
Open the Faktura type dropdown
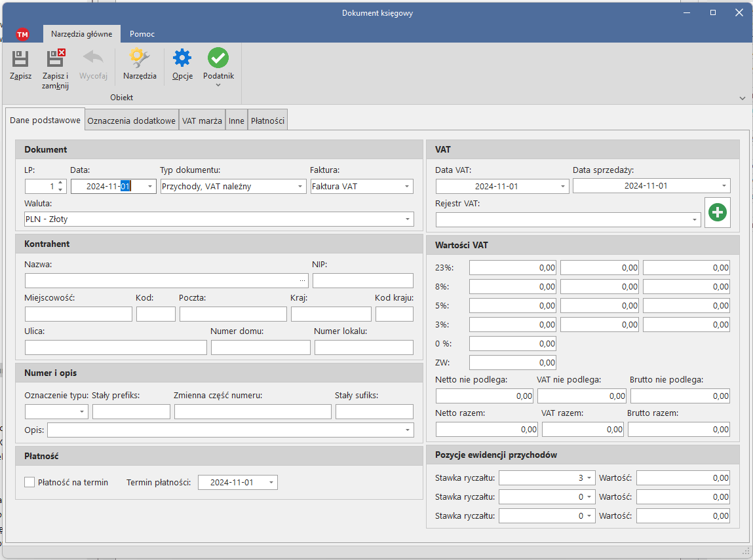click(407, 187)
